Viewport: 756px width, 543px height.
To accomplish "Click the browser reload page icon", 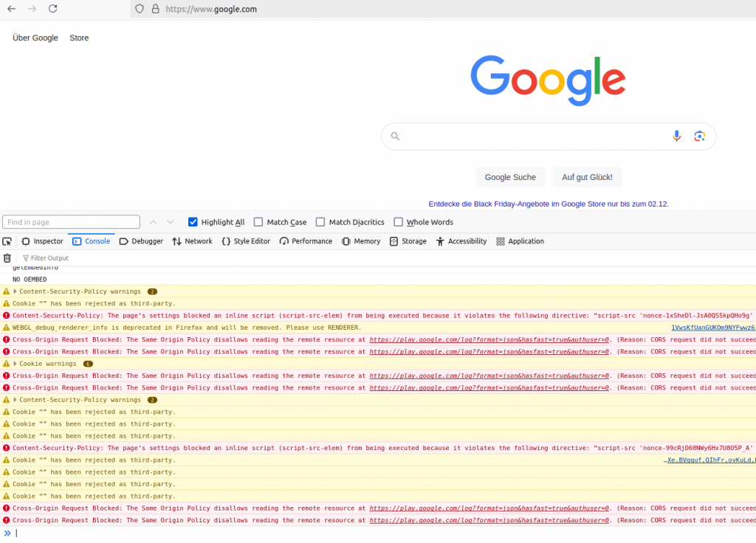I will [52, 9].
